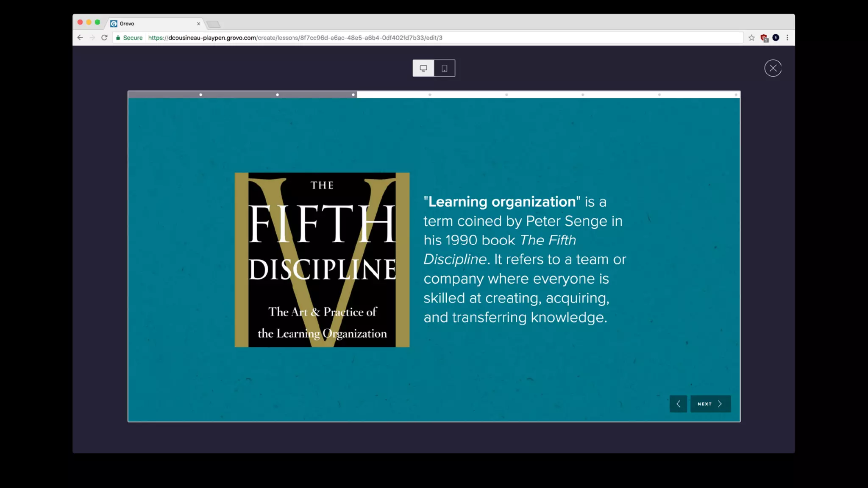
Task: Open a new browser tab
Action: pyautogui.click(x=214, y=24)
